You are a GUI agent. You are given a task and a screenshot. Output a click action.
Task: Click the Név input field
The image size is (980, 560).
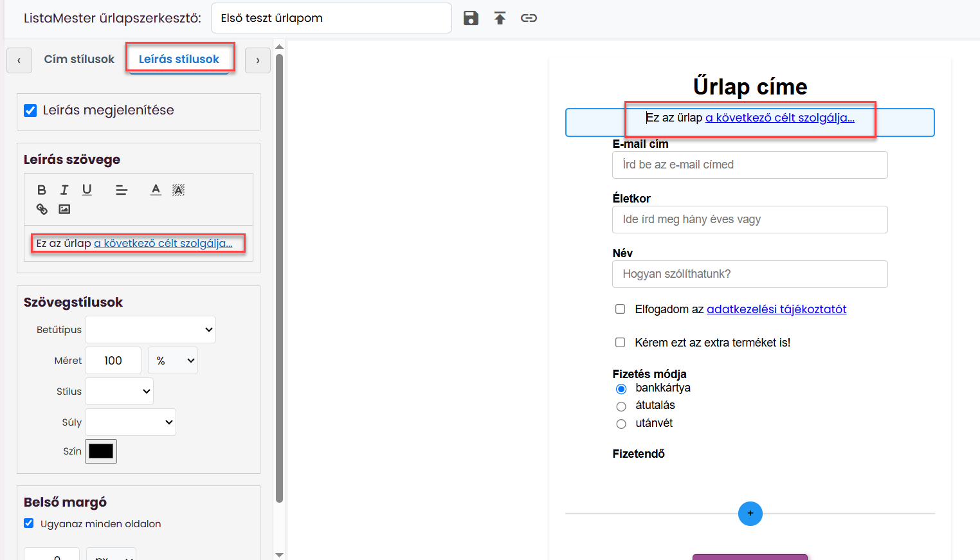coord(750,275)
